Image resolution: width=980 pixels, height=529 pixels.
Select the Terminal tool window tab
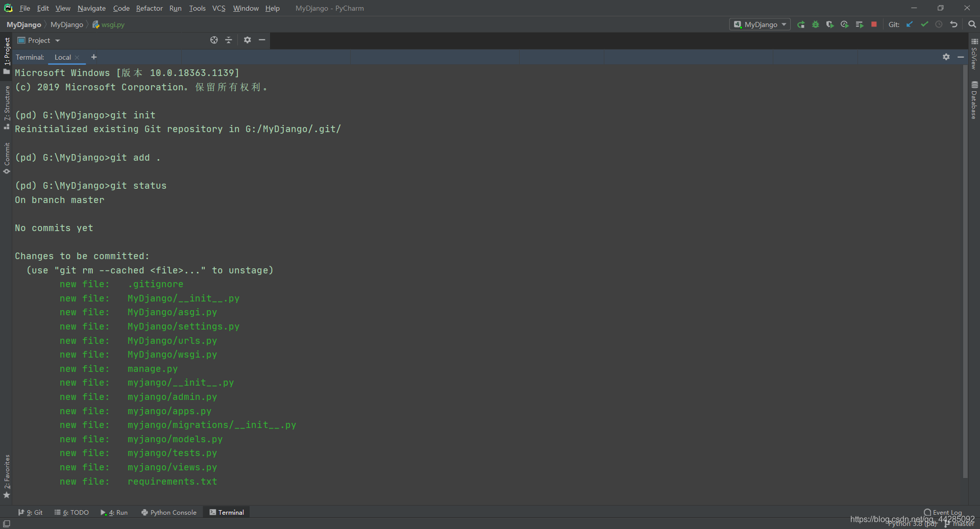coord(227,512)
